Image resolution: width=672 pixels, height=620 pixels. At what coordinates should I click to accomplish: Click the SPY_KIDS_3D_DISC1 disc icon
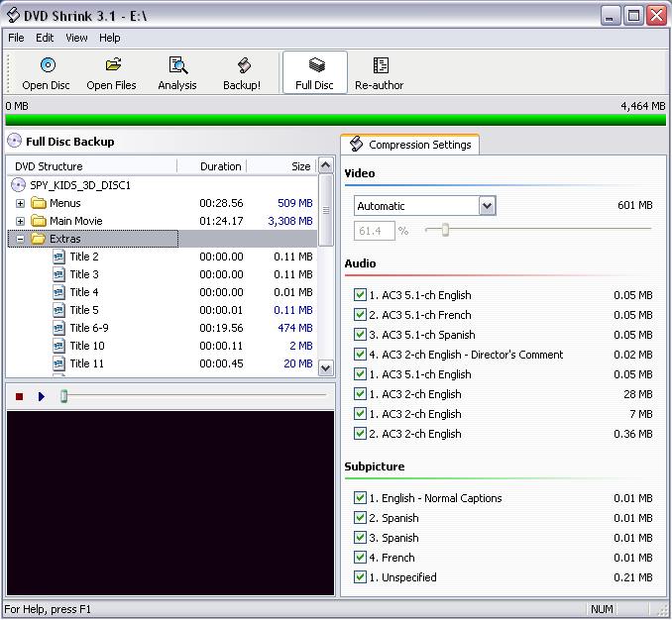(x=18, y=185)
